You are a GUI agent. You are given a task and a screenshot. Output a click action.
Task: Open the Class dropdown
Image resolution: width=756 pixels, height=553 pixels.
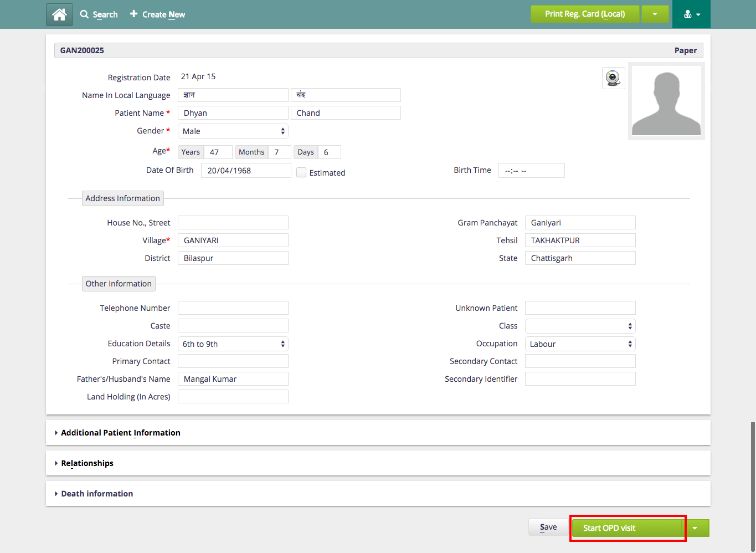(x=580, y=326)
